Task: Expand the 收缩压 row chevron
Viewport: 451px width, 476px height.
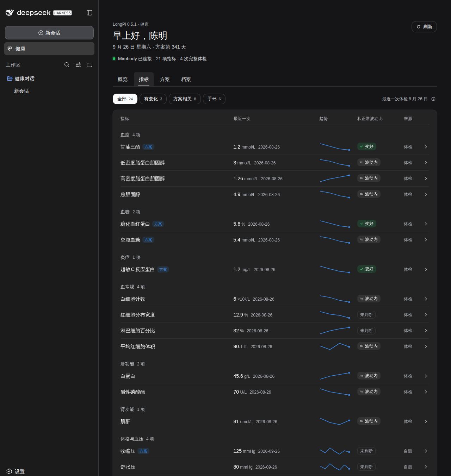Action: (426, 451)
